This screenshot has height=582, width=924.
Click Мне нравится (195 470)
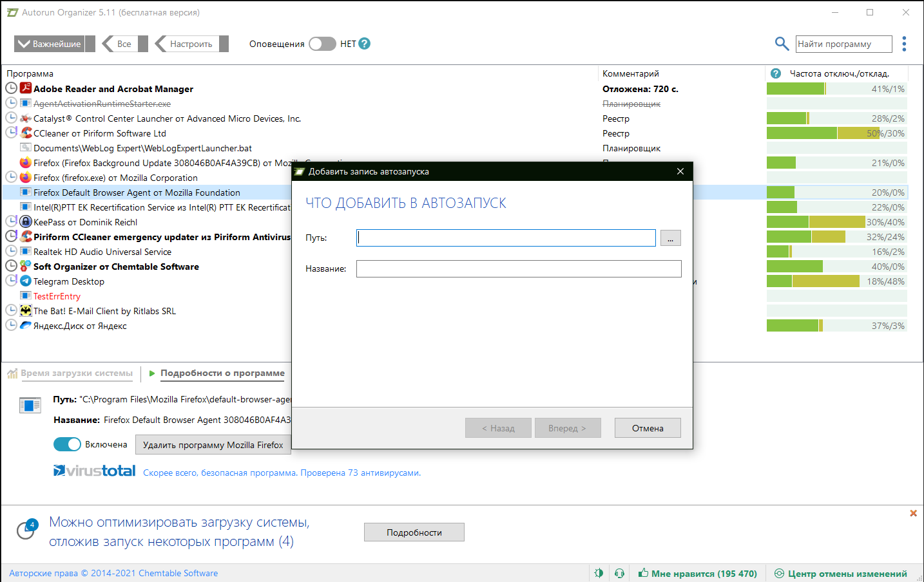[698, 573]
